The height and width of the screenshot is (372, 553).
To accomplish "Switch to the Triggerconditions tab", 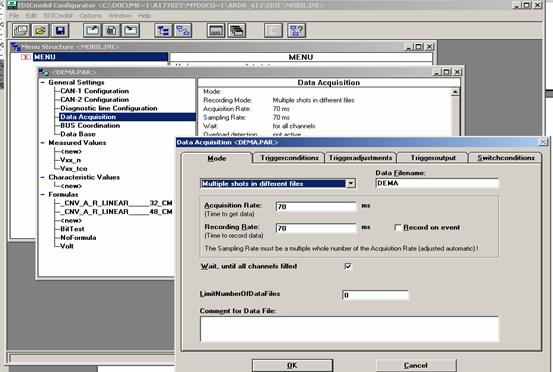I will [x=289, y=158].
